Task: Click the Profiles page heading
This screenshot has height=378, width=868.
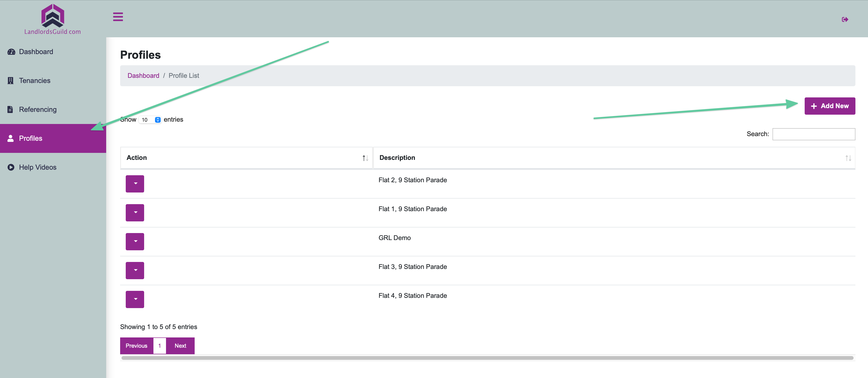Action: coord(140,55)
